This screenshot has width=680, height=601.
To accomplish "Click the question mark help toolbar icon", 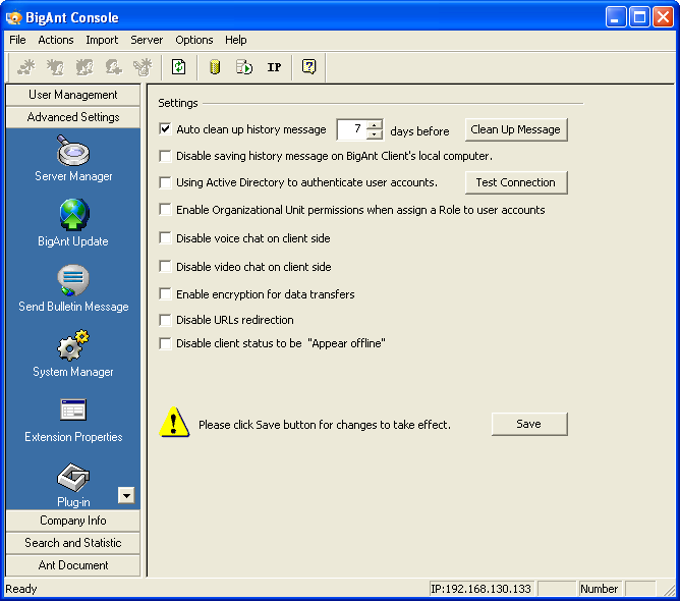I will point(309,67).
